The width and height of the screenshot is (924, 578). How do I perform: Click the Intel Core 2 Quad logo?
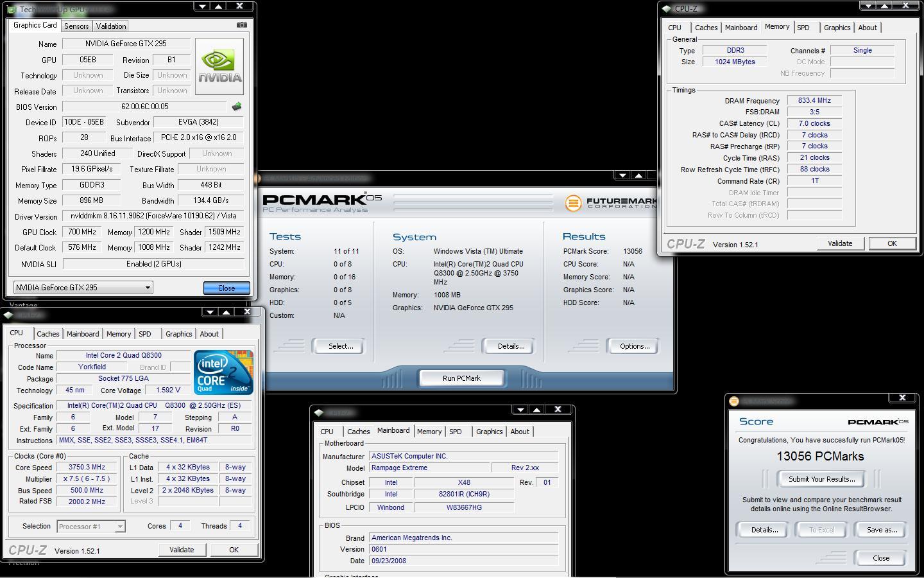pos(223,372)
